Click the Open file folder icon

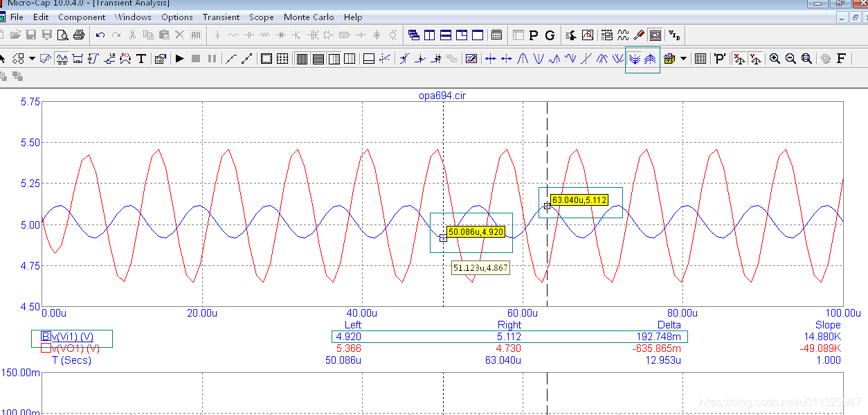pos(15,35)
